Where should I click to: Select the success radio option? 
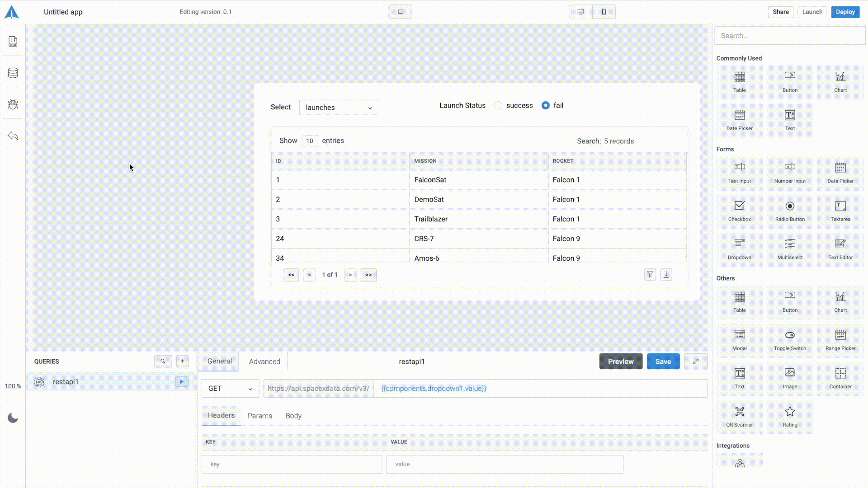(498, 106)
